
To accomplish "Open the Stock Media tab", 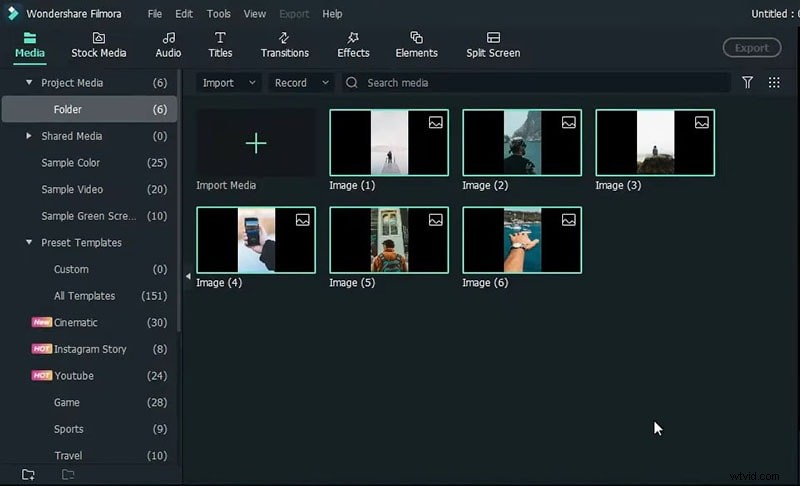I will pos(98,45).
